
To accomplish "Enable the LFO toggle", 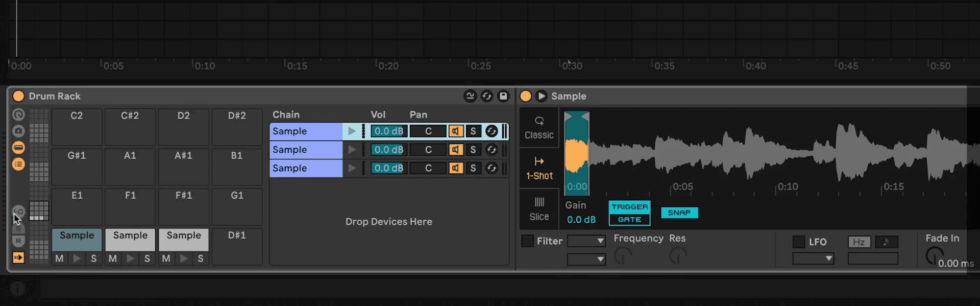I will click(x=799, y=242).
